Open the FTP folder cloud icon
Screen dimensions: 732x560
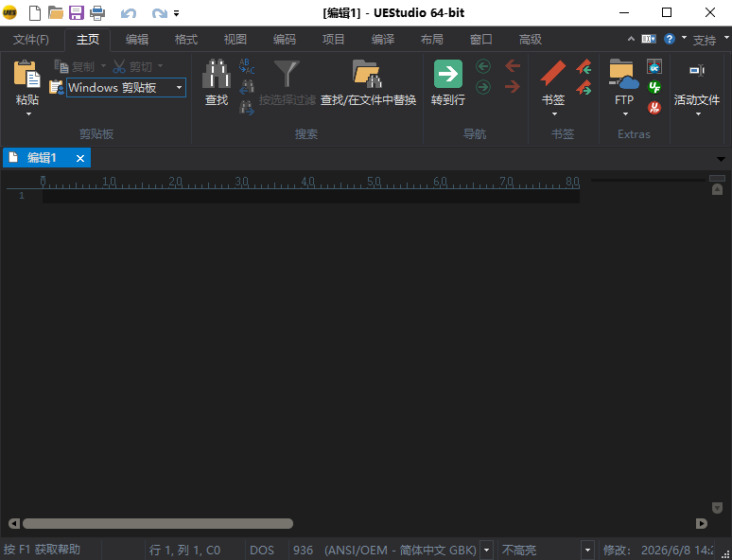click(x=623, y=74)
